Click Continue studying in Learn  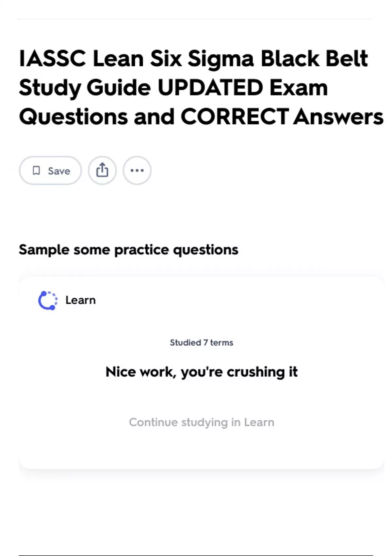pyautogui.click(x=202, y=422)
